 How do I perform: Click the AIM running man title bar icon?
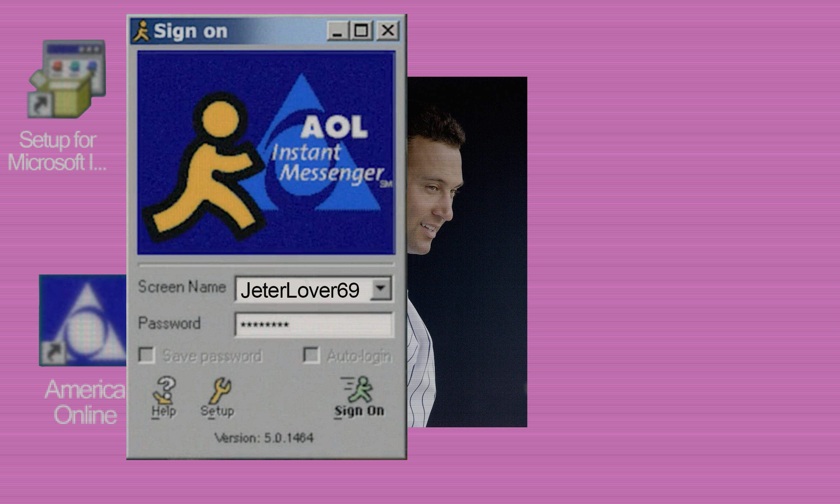[x=141, y=31]
